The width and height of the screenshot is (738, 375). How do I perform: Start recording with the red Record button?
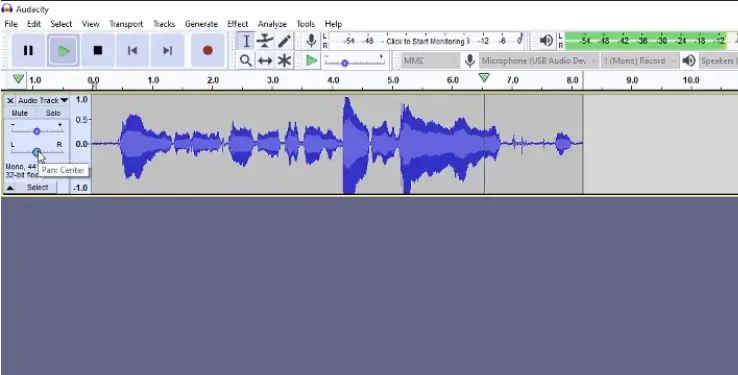click(208, 50)
